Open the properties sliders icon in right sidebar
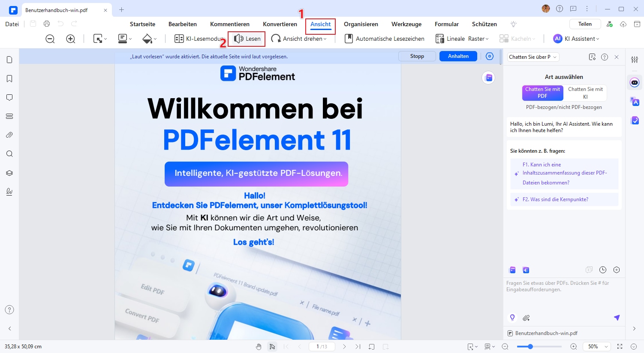644x353 pixels. 635,60
